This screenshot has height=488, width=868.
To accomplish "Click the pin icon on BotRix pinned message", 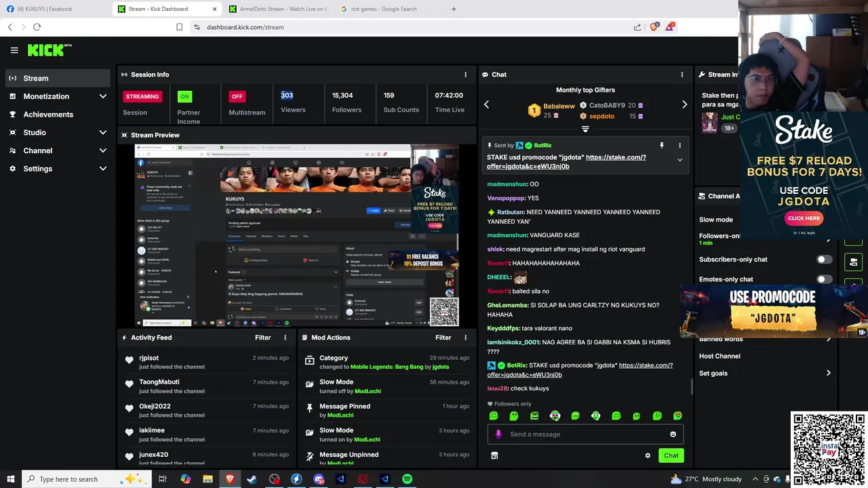I will pos(661,145).
